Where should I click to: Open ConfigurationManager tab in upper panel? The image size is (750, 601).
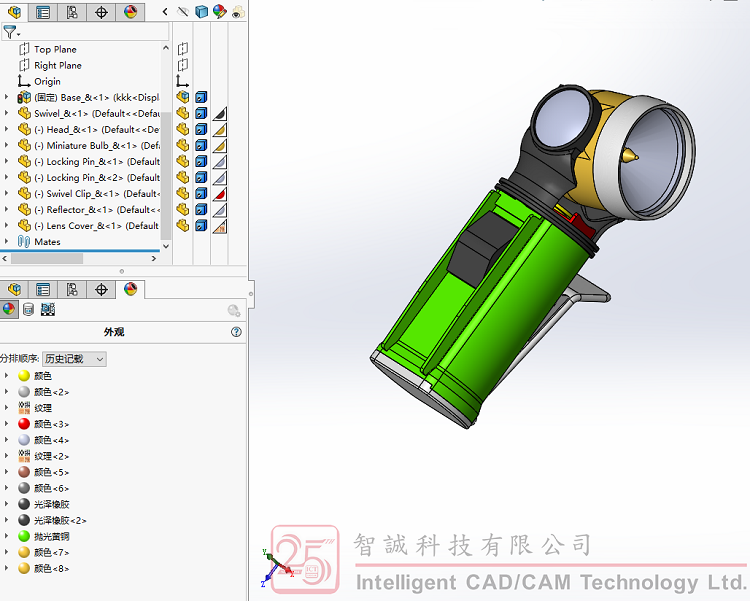(72, 12)
